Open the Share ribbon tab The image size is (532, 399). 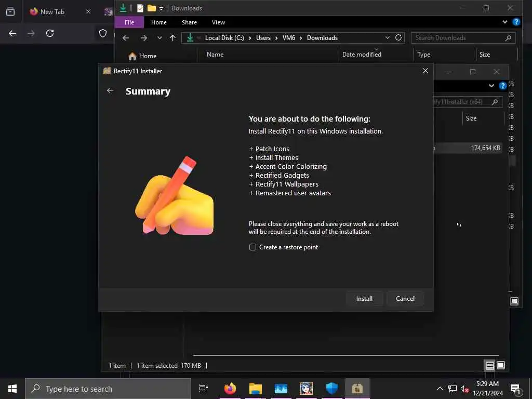click(189, 22)
